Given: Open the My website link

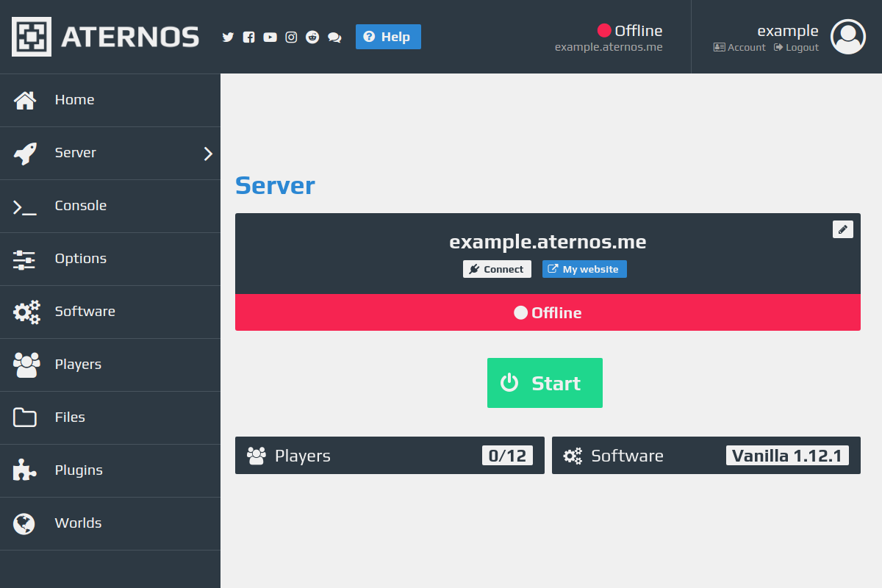Looking at the screenshot, I should click(584, 269).
